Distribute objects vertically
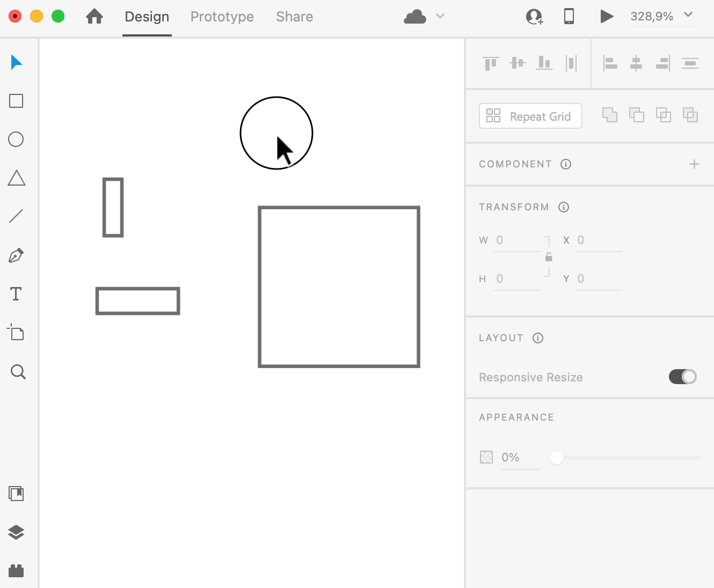The width and height of the screenshot is (714, 588). click(x=690, y=63)
